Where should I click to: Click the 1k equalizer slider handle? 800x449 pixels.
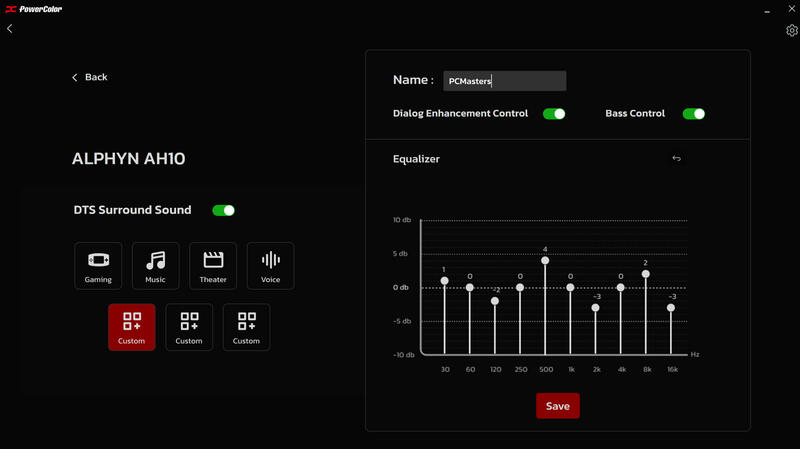(570, 288)
